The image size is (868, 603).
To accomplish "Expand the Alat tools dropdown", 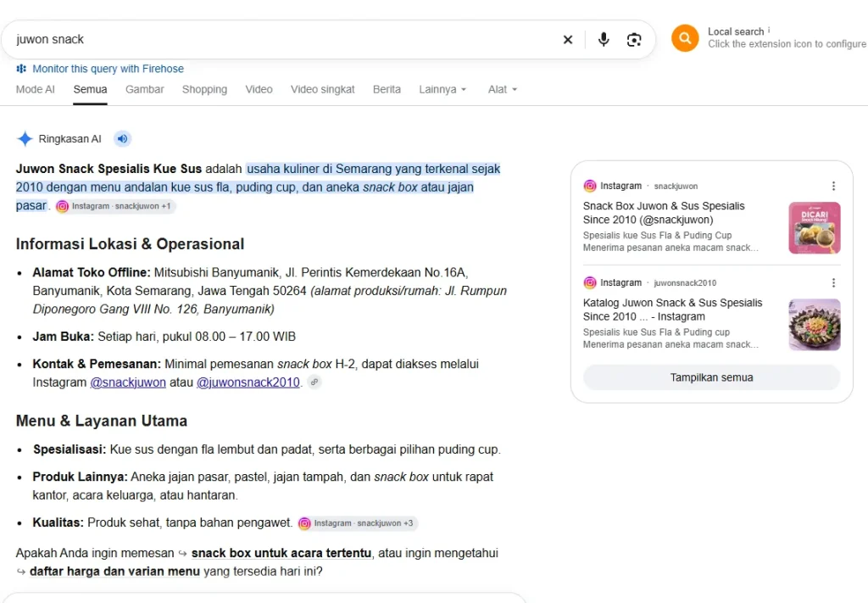I will click(x=502, y=90).
